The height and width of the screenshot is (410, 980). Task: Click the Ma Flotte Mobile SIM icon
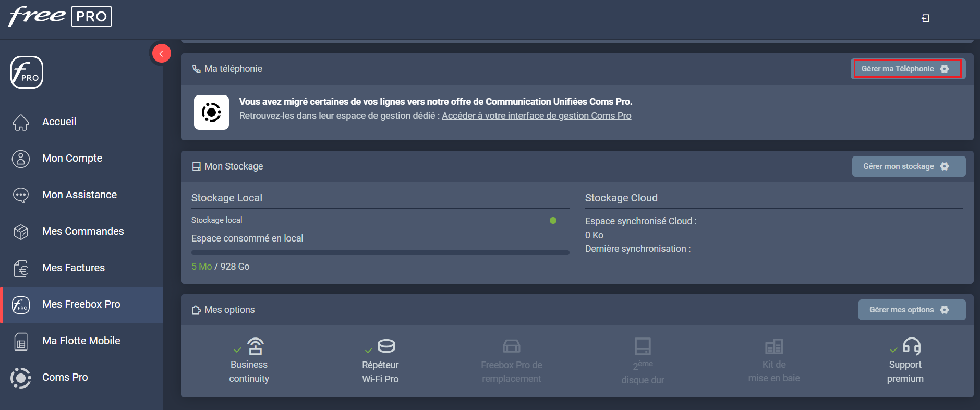coord(21,341)
